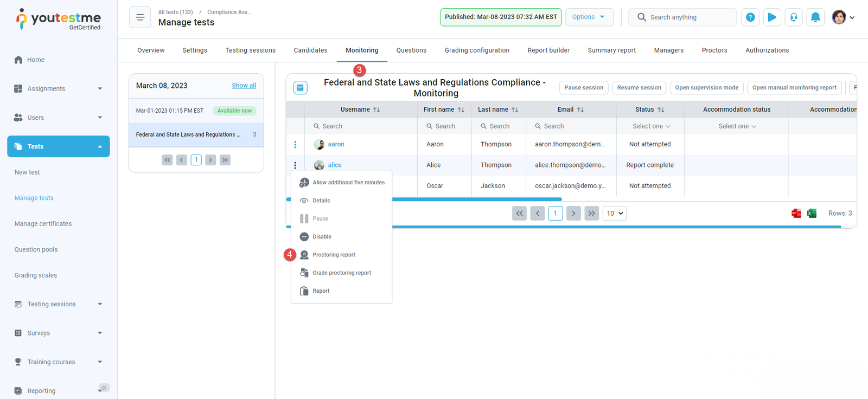868x399 pixels.
Task: Open the hamburger menu icon
Action: pyautogui.click(x=140, y=17)
